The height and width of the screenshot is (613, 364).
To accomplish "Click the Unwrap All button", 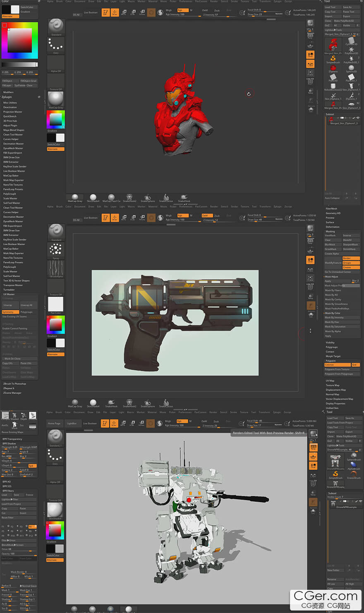I will tap(28, 305).
